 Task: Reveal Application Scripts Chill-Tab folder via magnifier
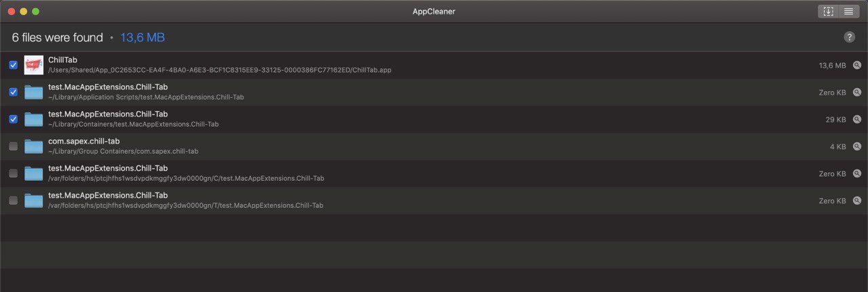click(x=857, y=92)
